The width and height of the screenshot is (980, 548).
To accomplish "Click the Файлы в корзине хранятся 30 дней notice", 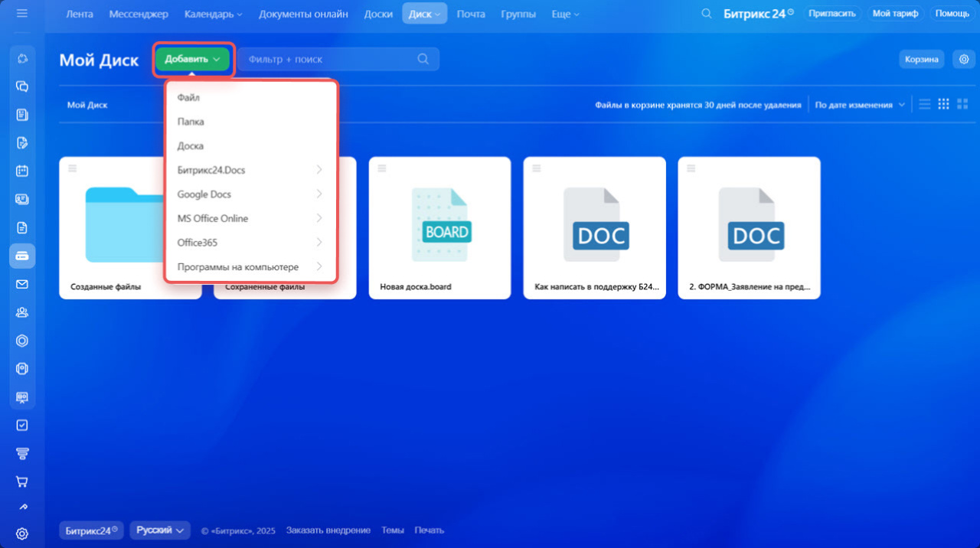I will pyautogui.click(x=698, y=105).
